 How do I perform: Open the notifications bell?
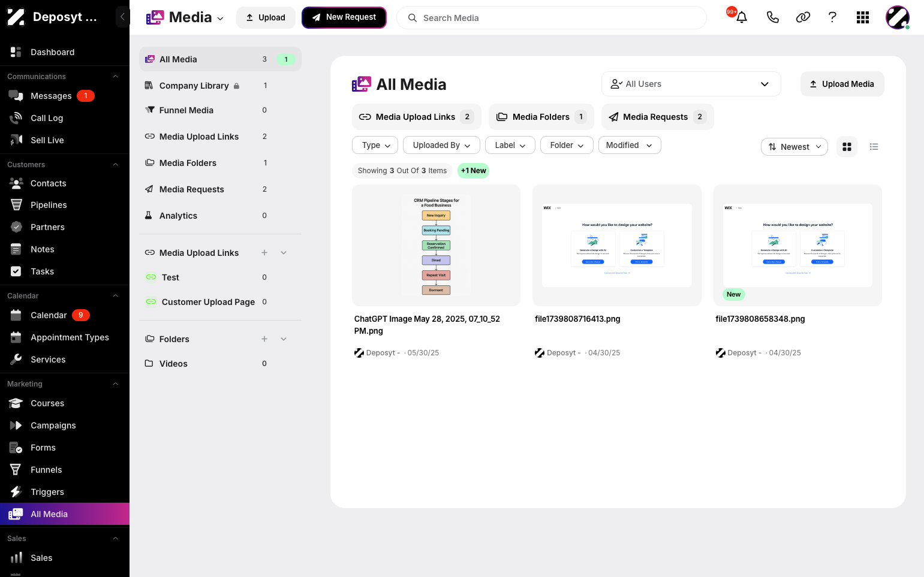pos(742,17)
